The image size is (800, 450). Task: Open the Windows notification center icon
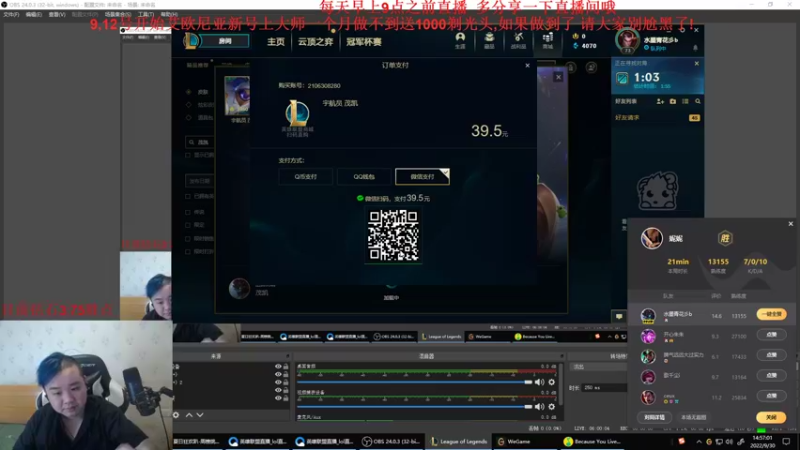(786, 441)
